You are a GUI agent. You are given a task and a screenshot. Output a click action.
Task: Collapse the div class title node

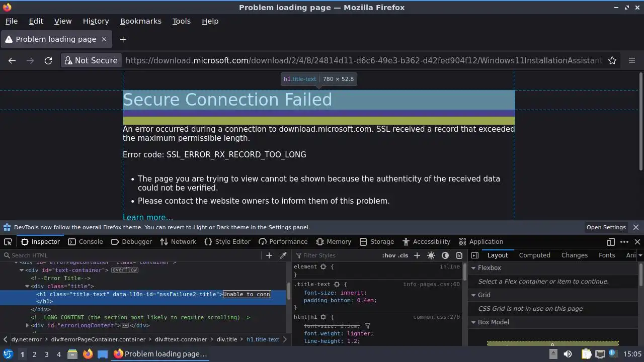click(x=27, y=286)
